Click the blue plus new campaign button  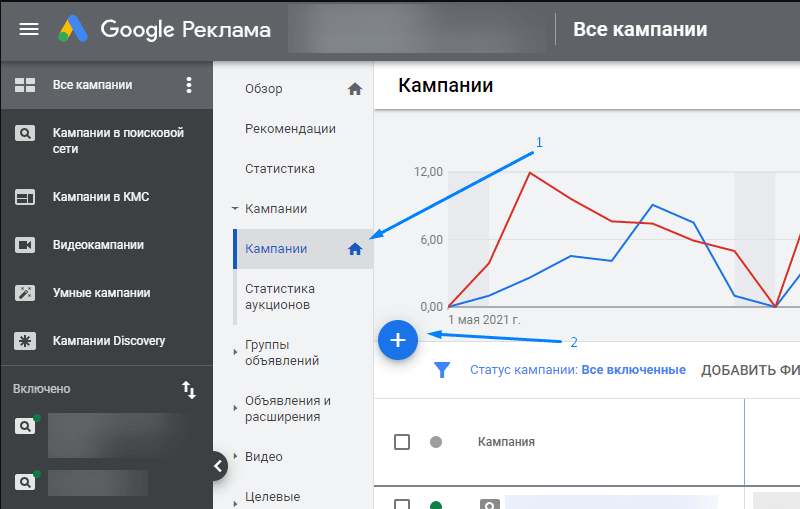pos(398,340)
